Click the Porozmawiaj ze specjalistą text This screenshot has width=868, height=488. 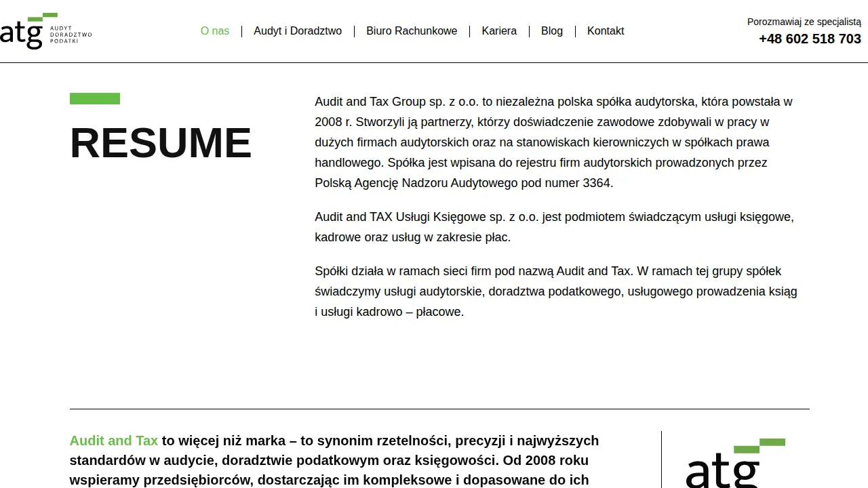pyautogui.click(x=804, y=22)
